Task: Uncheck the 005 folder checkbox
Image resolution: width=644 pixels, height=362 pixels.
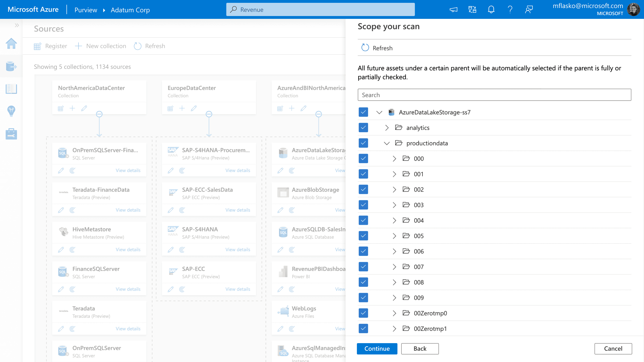Action: (363, 236)
